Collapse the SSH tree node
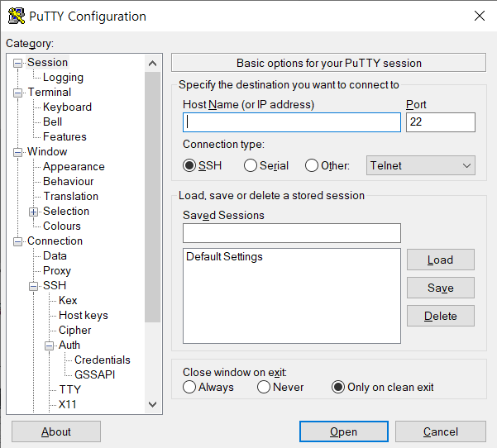 (34, 286)
